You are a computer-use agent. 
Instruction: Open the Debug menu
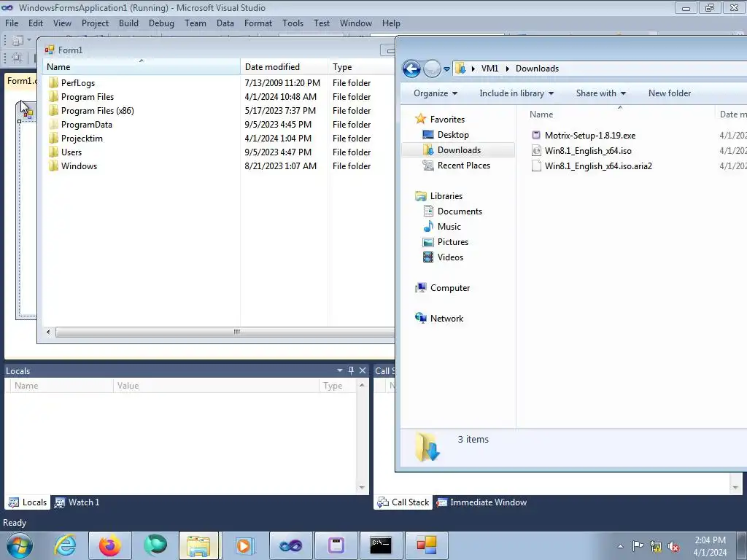[161, 23]
